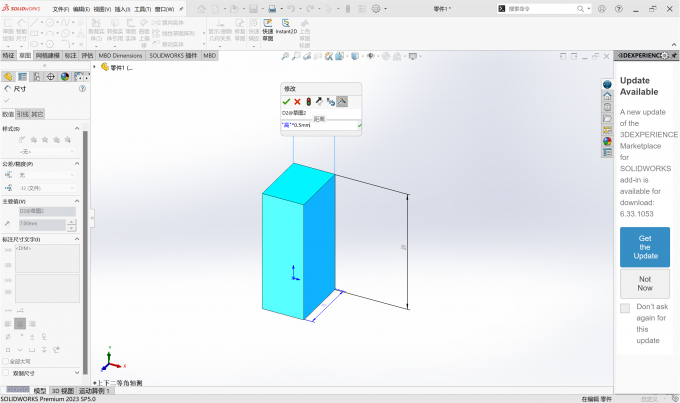Click the highlighted mark-for-drawing icon in modify dialog
The height and width of the screenshot is (403, 680).
point(342,102)
